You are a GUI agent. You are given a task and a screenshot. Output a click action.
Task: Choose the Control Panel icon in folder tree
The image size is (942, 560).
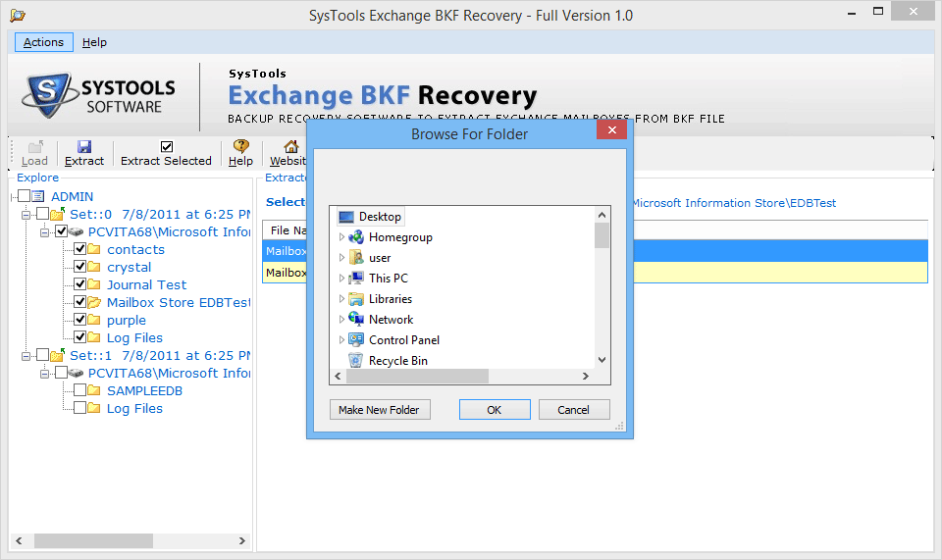click(356, 339)
